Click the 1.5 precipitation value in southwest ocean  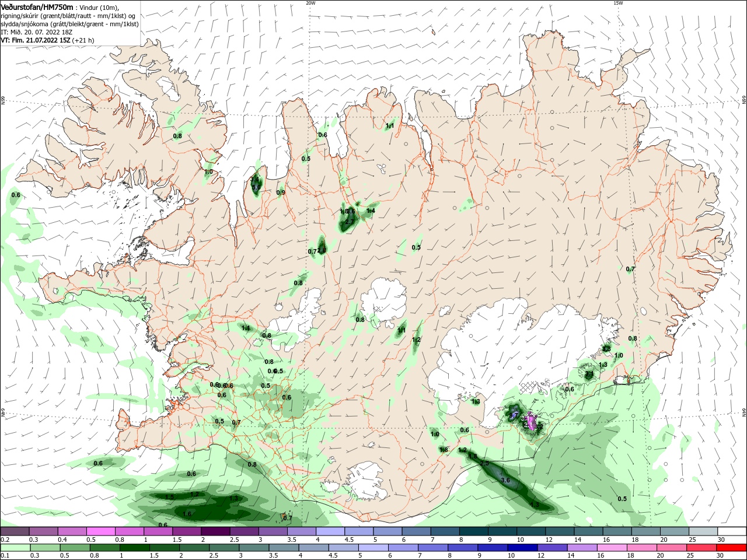170,497
